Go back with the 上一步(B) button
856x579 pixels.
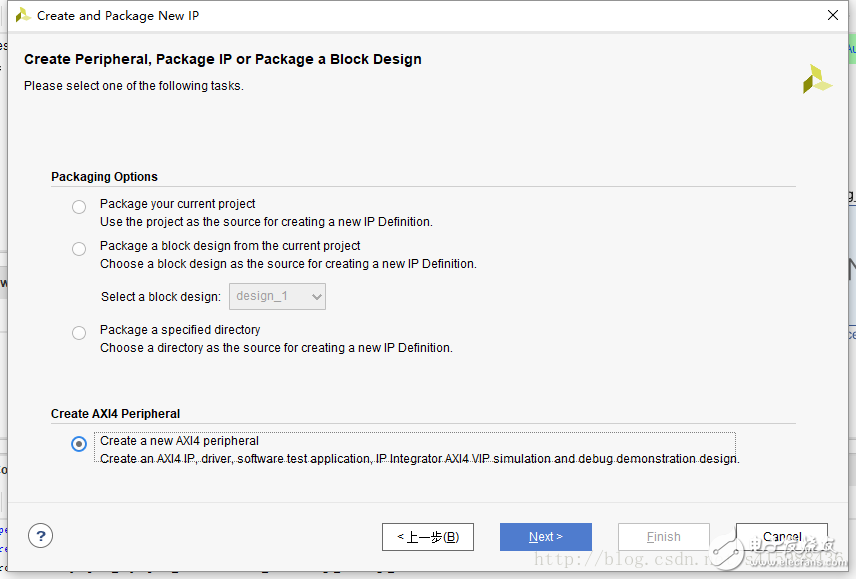click(427, 537)
